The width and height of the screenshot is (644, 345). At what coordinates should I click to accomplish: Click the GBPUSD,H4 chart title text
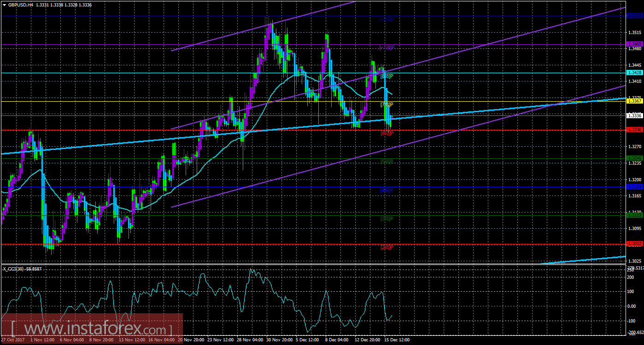click(21, 5)
